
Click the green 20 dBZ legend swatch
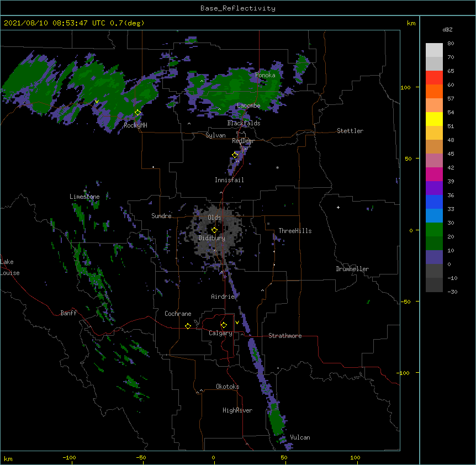[x=434, y=230]
